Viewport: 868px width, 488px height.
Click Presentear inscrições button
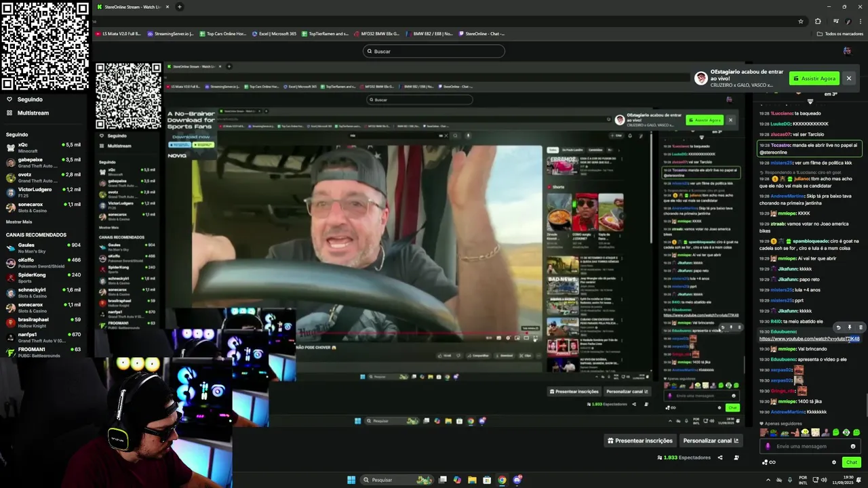(x=640, y=441)
